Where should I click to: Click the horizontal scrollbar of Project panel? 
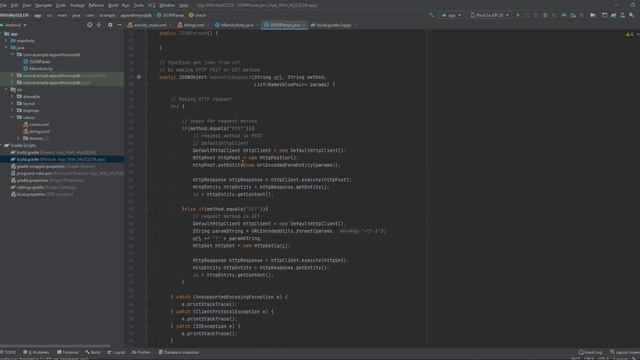coord(55,346)
